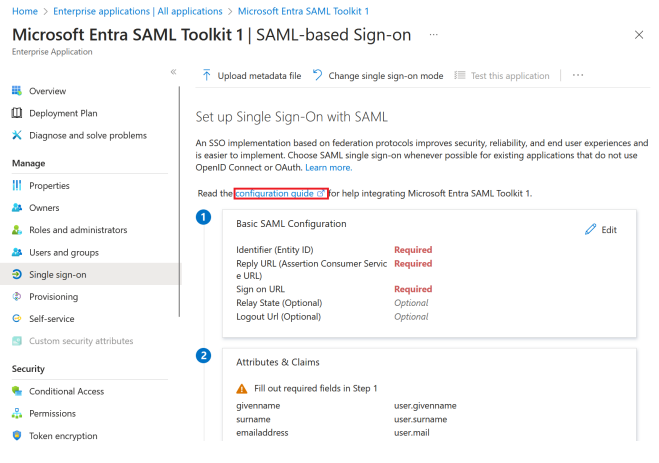Open the configuration guide link

point(280,193)
